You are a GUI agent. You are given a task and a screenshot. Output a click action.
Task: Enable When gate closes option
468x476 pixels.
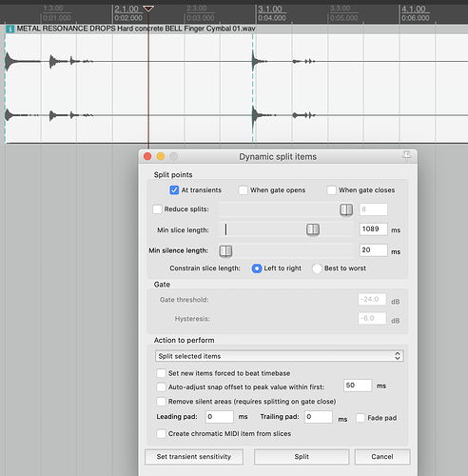tap(331, 190)
